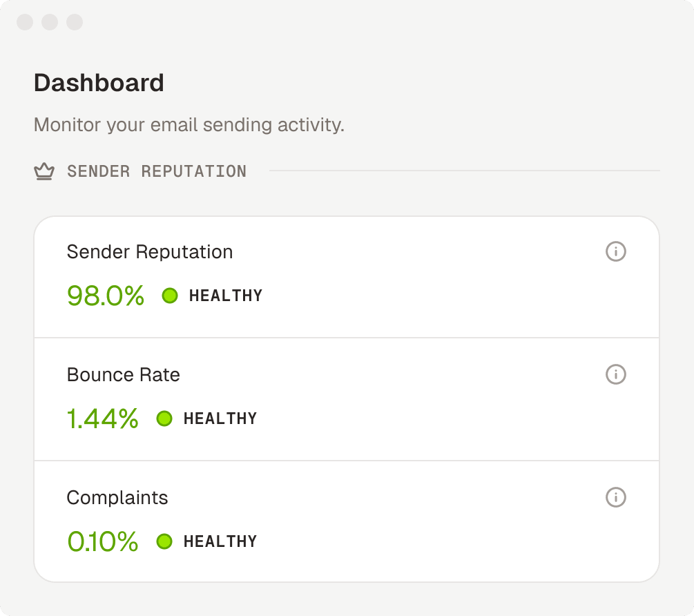Click the SENDER REPUTATION section header text
694x616 pixels.
tap(157, 171)
